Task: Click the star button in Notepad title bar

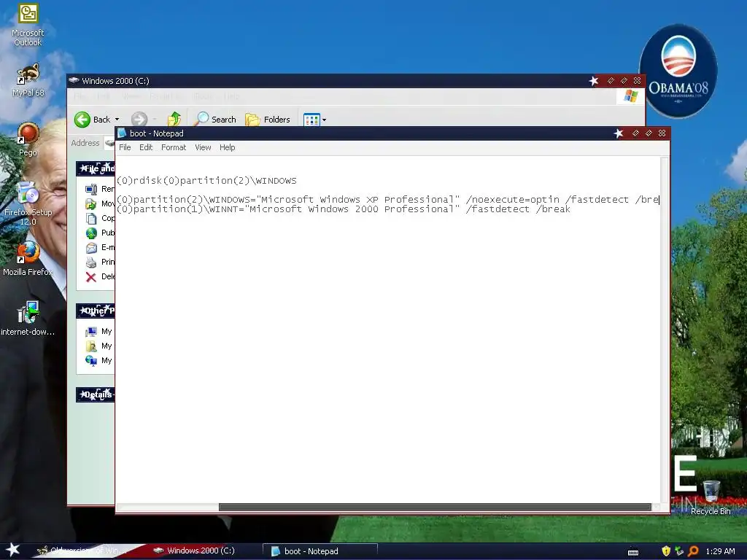Action: tap(619, 133)
